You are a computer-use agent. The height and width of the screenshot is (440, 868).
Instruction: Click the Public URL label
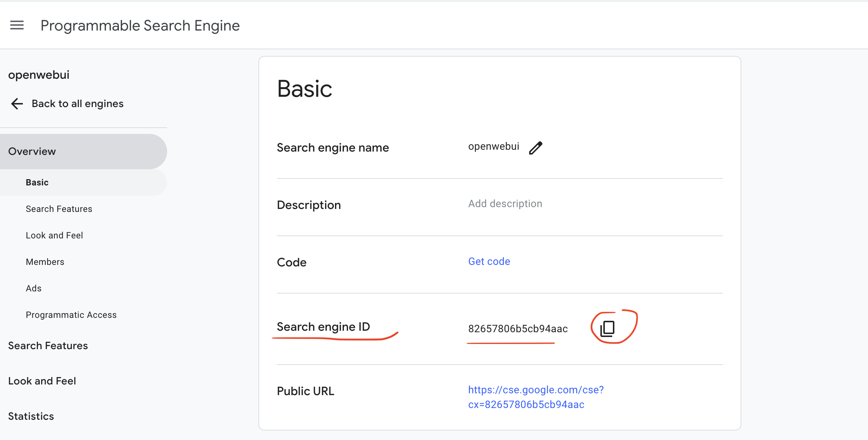click(306, 391)
